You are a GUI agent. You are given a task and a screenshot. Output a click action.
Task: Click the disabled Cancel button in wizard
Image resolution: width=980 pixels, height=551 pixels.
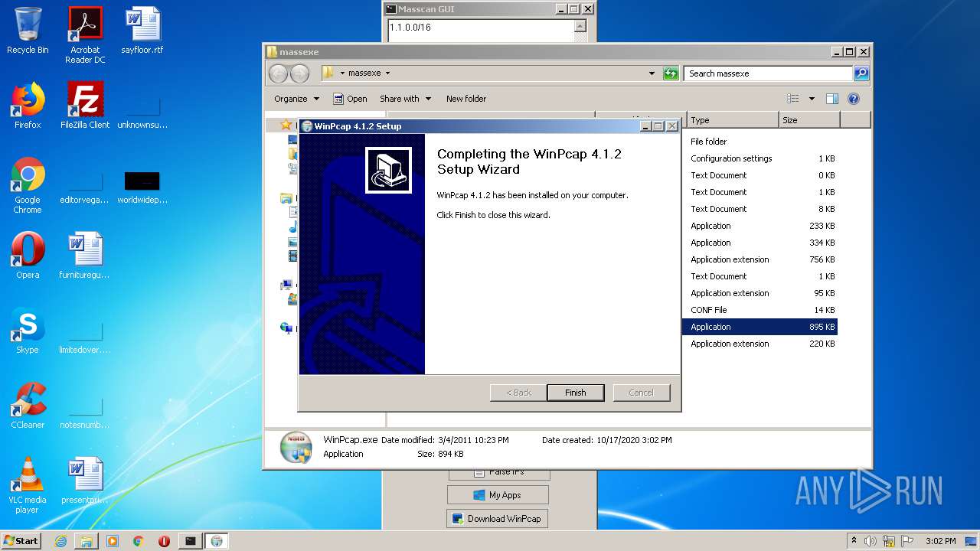pyautogui.click(x=641, y=393)
